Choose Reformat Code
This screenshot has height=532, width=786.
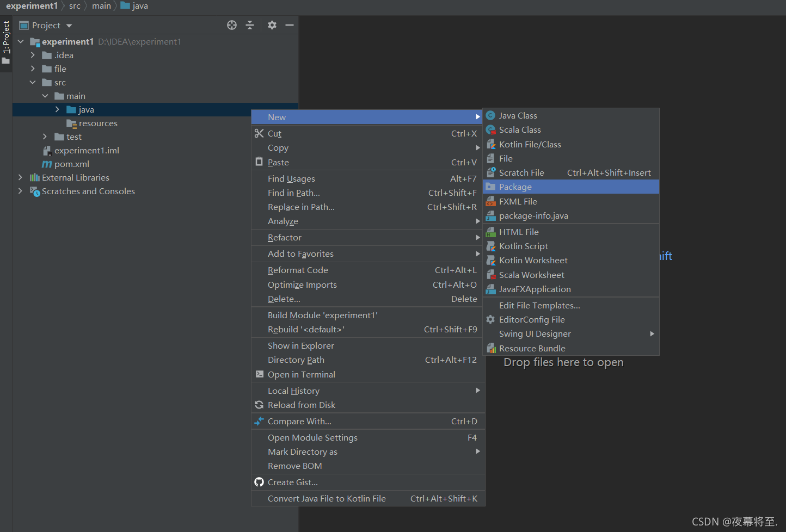coord(368,270)
